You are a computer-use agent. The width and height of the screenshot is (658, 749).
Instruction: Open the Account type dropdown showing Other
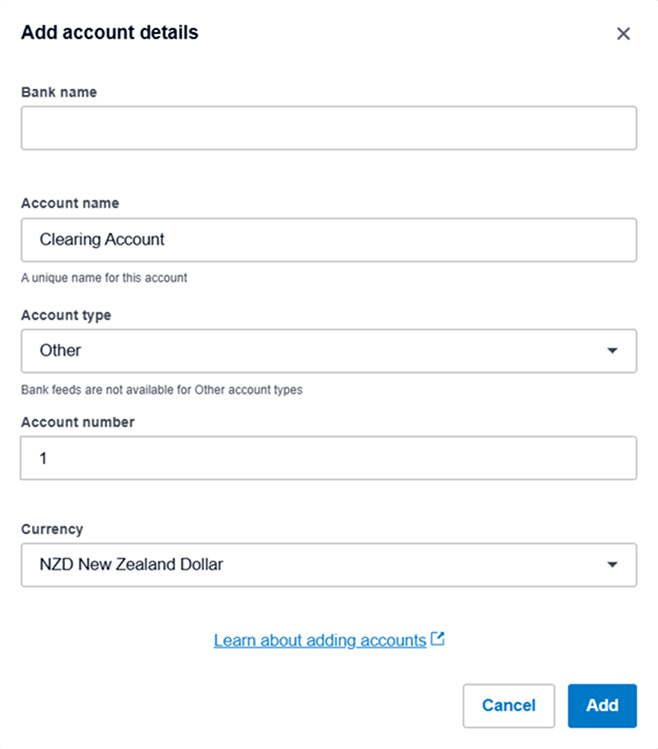[x=329, y=351]
